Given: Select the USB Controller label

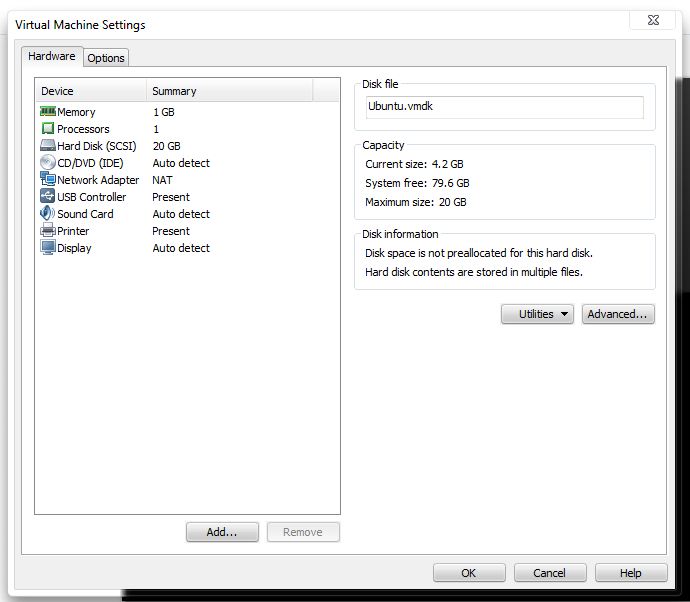Looking at the screenshot, I should tap(92, 197).
